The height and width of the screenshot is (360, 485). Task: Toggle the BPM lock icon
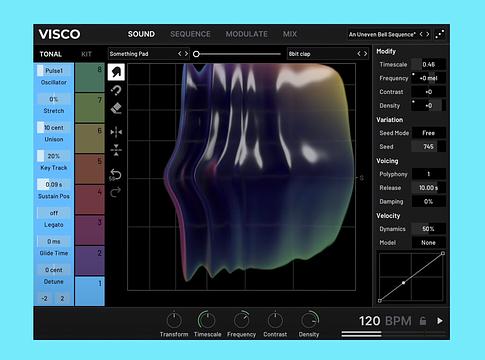pyautogui.click(x=423, y=321)
